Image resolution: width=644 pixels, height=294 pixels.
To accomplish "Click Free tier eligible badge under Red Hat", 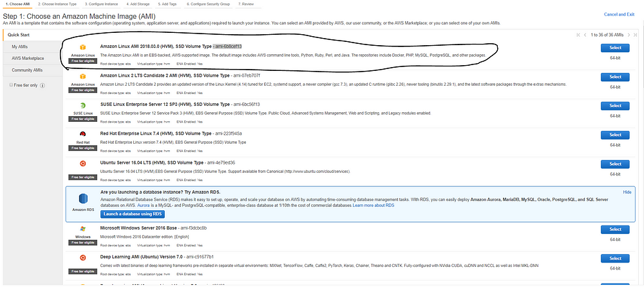I will pyautogui.click(x=82, y=148).
